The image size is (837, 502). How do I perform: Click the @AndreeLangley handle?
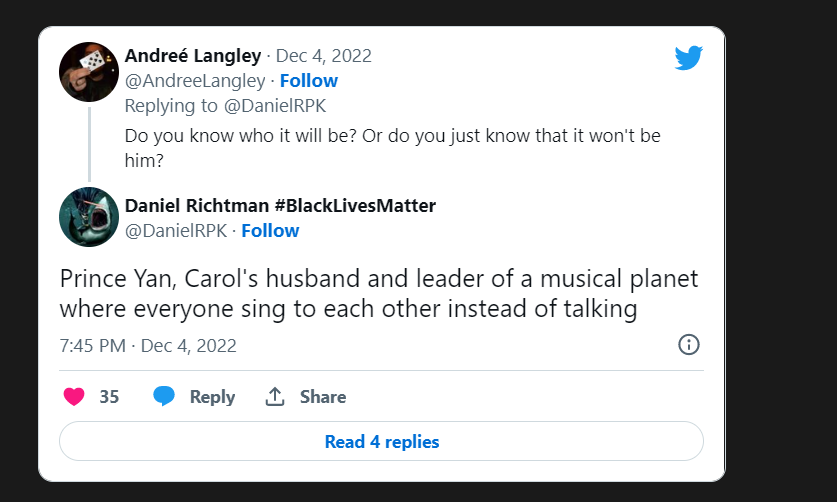195,81
